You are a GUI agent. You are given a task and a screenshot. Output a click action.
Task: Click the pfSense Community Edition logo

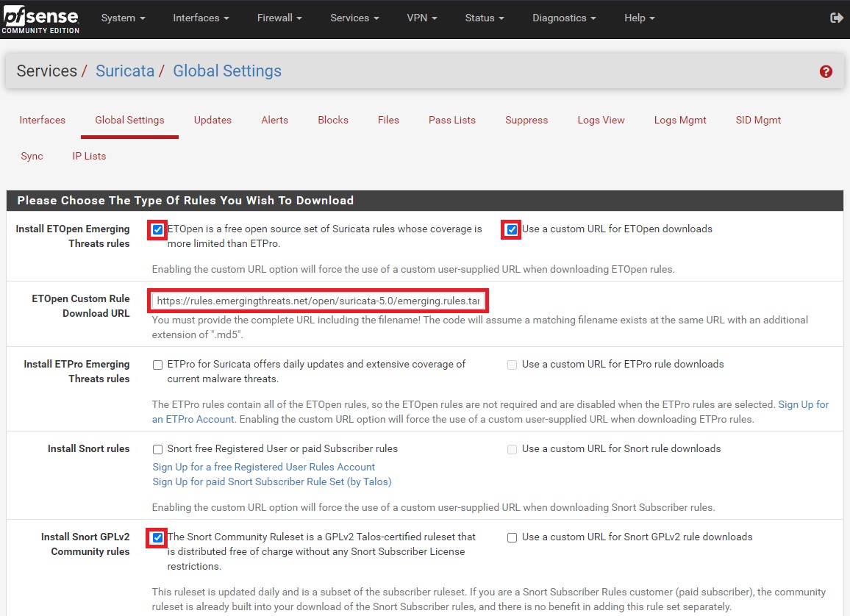point(40,20)
